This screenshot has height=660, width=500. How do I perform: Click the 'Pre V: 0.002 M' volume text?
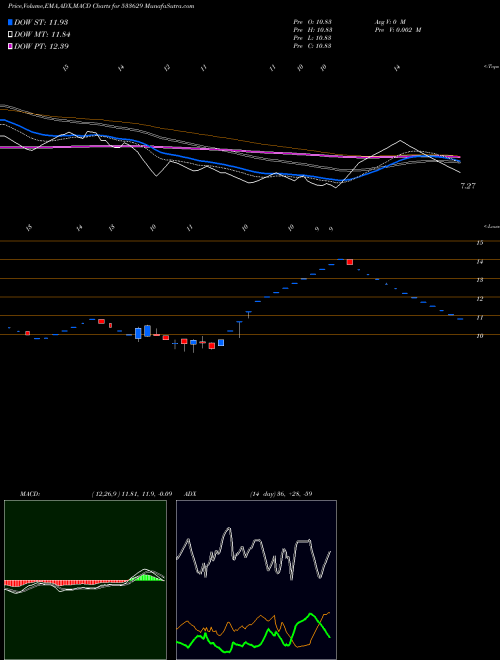398,30
